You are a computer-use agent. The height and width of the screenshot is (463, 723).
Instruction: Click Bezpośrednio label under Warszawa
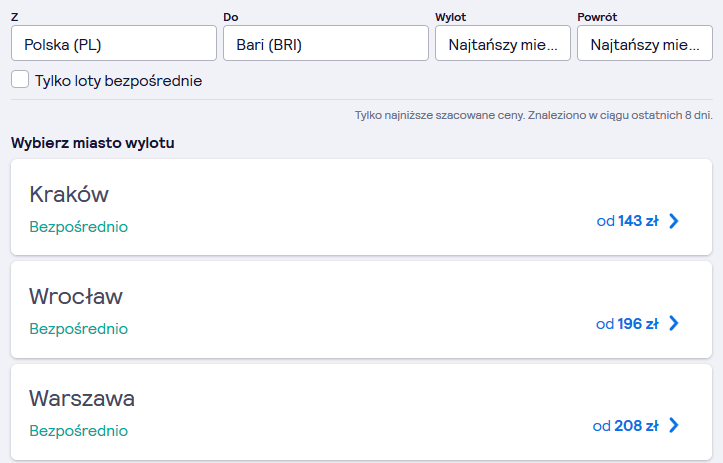[x=79, y=431]
